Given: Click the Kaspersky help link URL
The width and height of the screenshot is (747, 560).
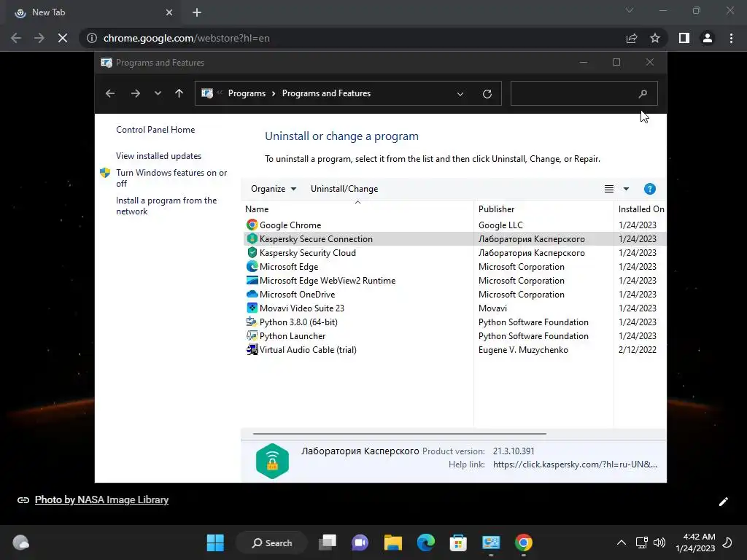Looking at the screenshot, I should [x=575, y=464].
